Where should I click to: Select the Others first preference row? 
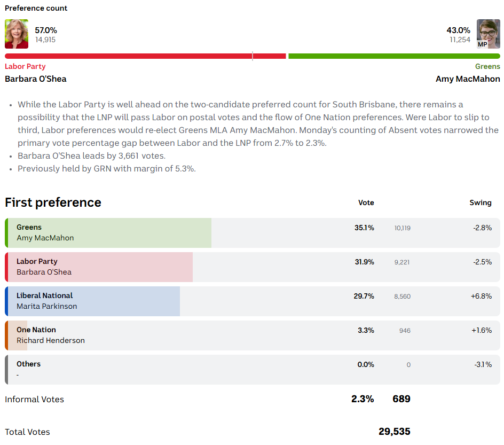click(x=253, y=370)
